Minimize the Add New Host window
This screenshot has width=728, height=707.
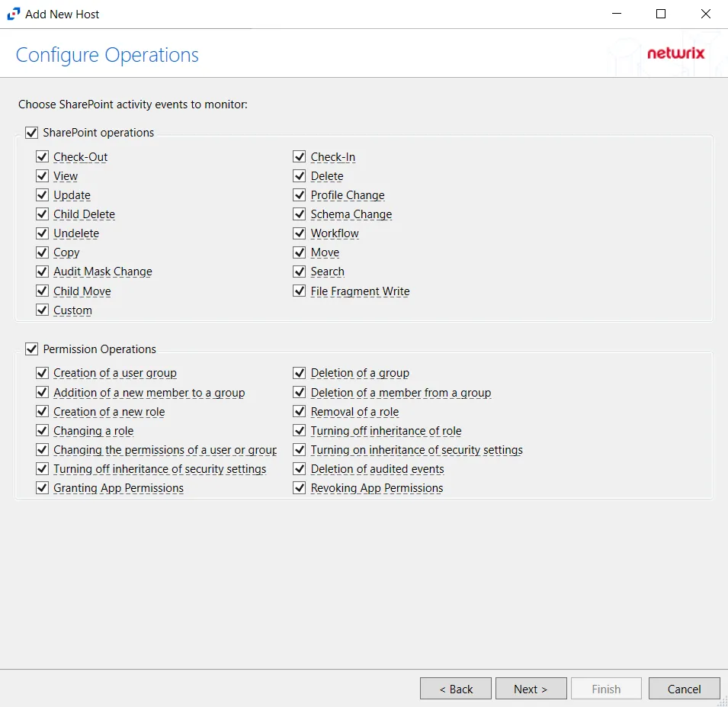(617, 14)
